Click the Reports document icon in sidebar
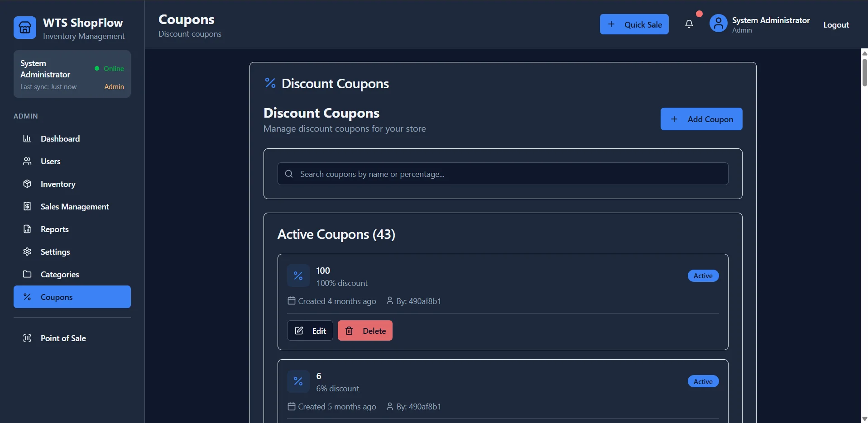This screenshot has width=868, height=423. pyautogui.click(x=27, y=229)
